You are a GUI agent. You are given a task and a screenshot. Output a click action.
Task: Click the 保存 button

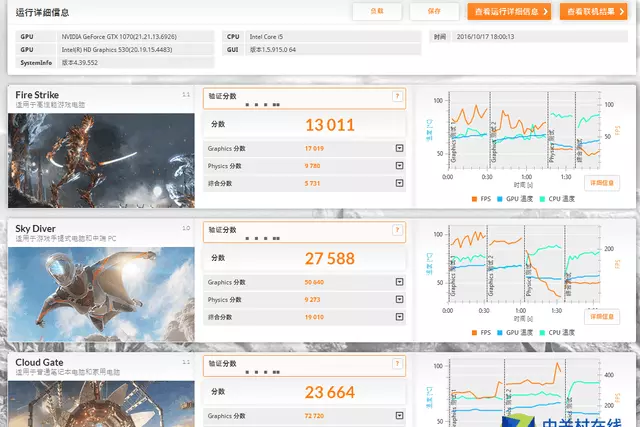(434, 11)
